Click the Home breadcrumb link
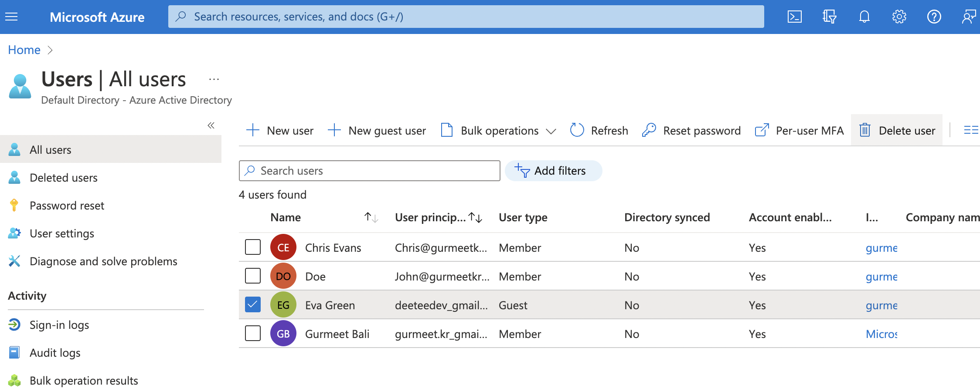 24,50
